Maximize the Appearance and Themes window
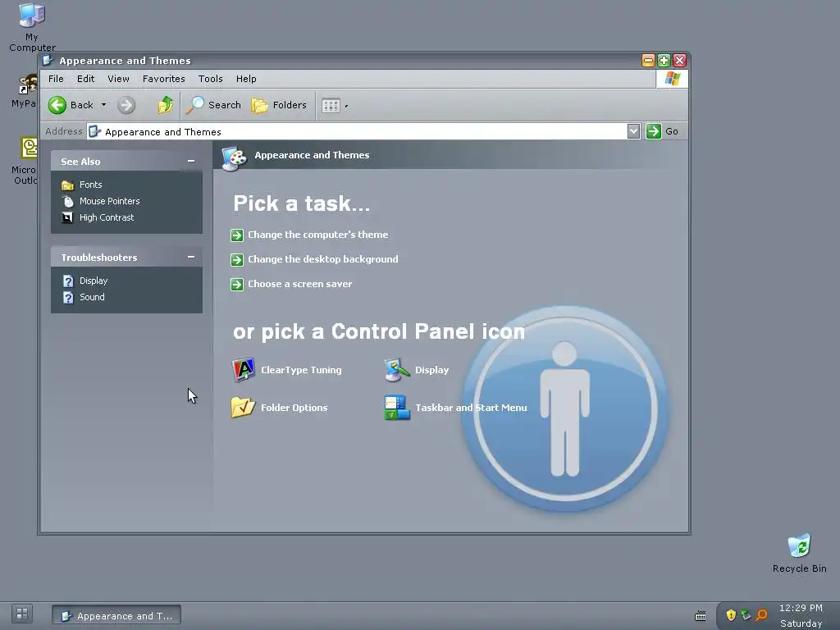The image size is (840, 630). [664, 61]
